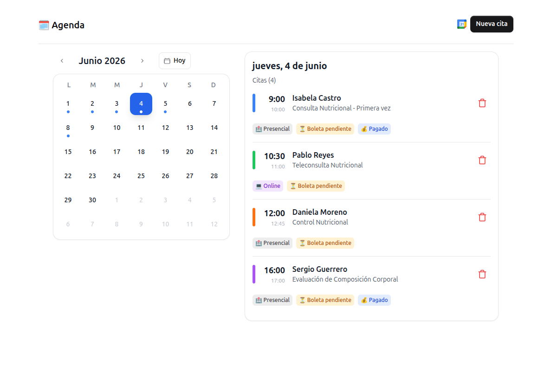Screen dimensions: 551x392
Task: Click Online tag on Pablo Reyes
Action: (x=268, y=186)
